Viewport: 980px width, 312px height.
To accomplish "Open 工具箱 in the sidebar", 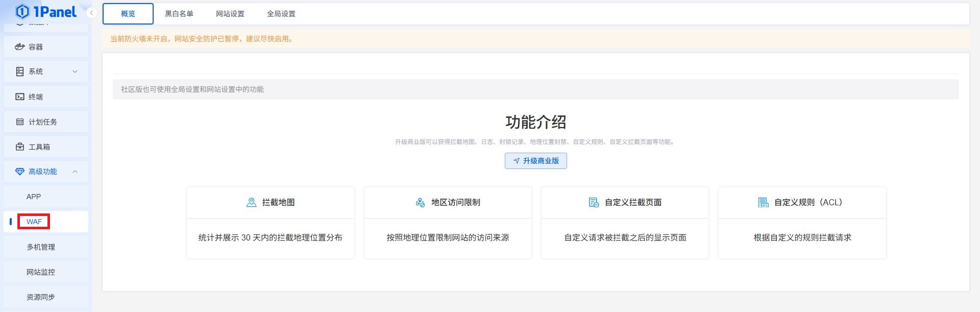I will (46, 147).
